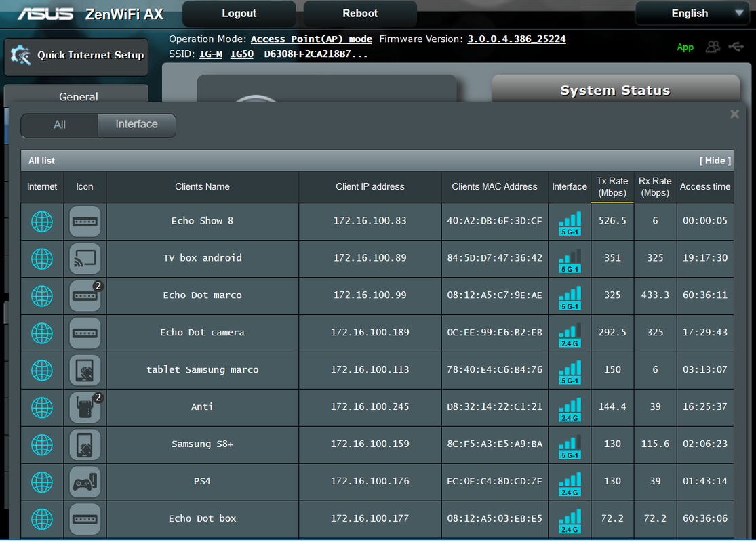Image resolution: width=756 pixels, height=542 pixels.
Task: Open the General menu section
Action: [78, 96]
